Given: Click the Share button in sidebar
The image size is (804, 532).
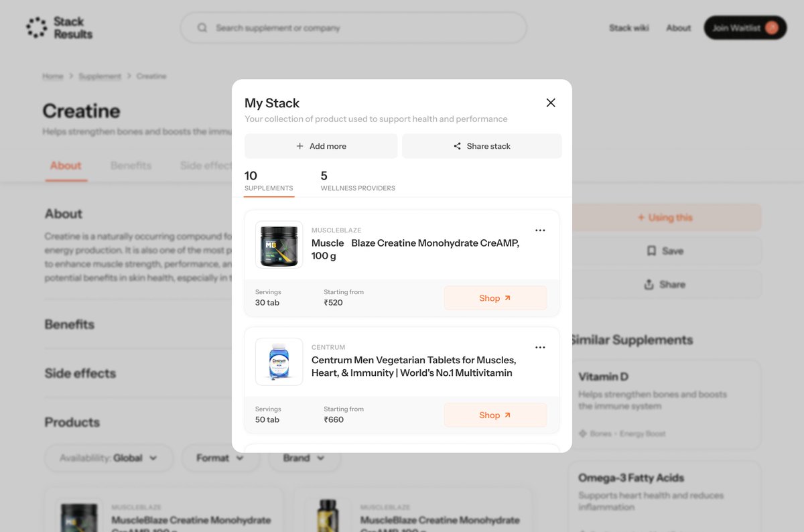Looking at the screenshot, I should (x=665, y=284).
